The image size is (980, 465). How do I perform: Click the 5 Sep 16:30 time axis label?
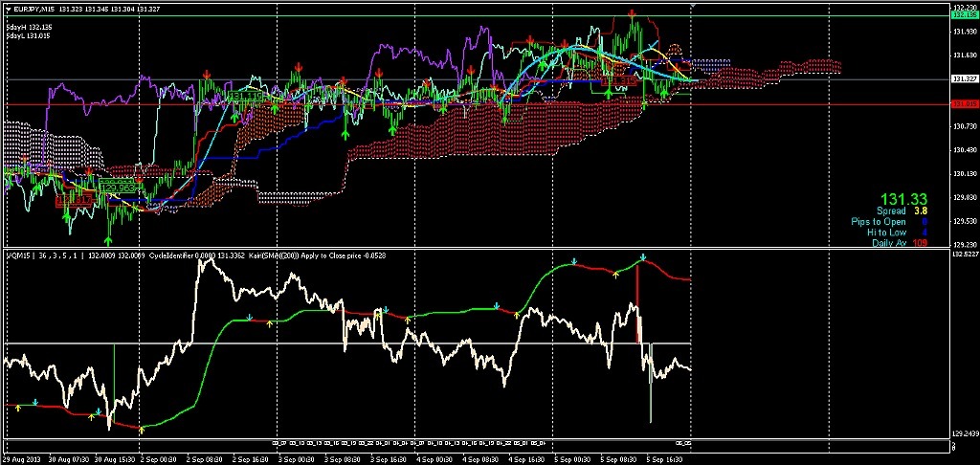tap(666, 458)
